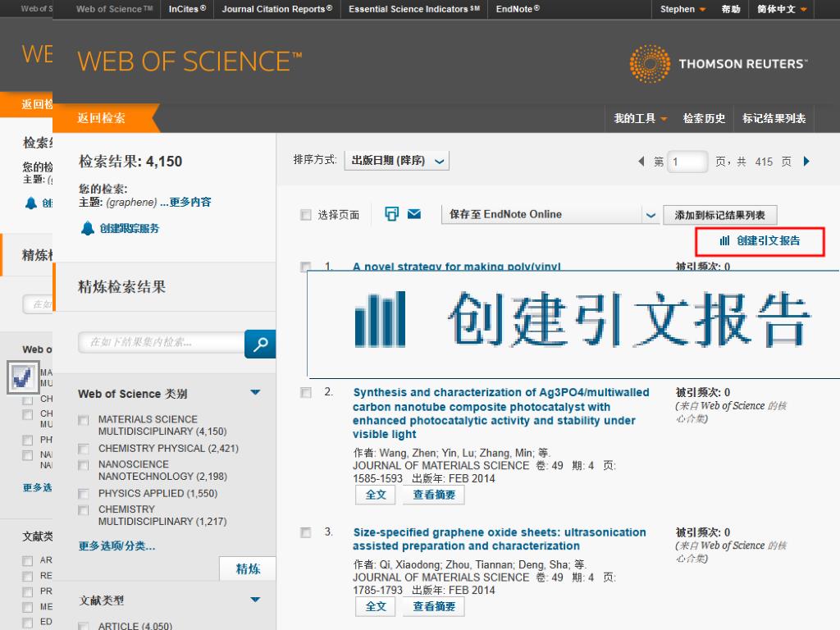Check CHEMISTRY PHYSICAL category
The height and width of the screenshot is (630, 840).
[x=83, y=449]
